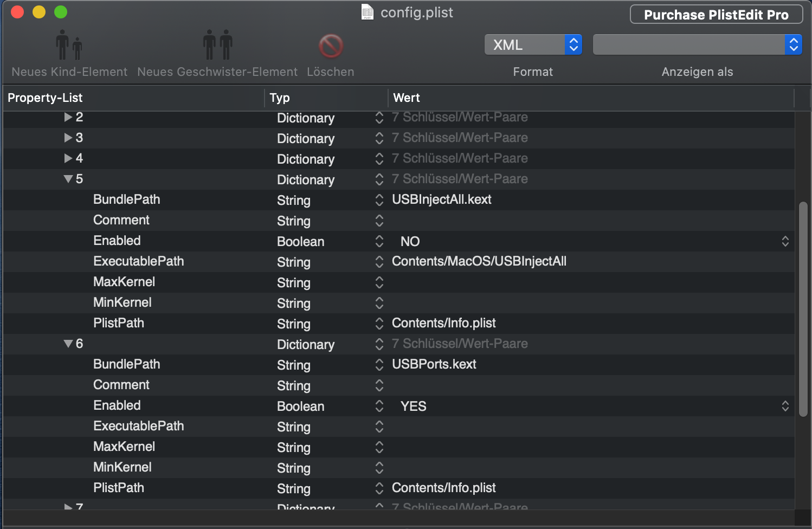The image size is (812, 529).
Task: Collapse dictionary item 6
Action: [x=68, y=344]
